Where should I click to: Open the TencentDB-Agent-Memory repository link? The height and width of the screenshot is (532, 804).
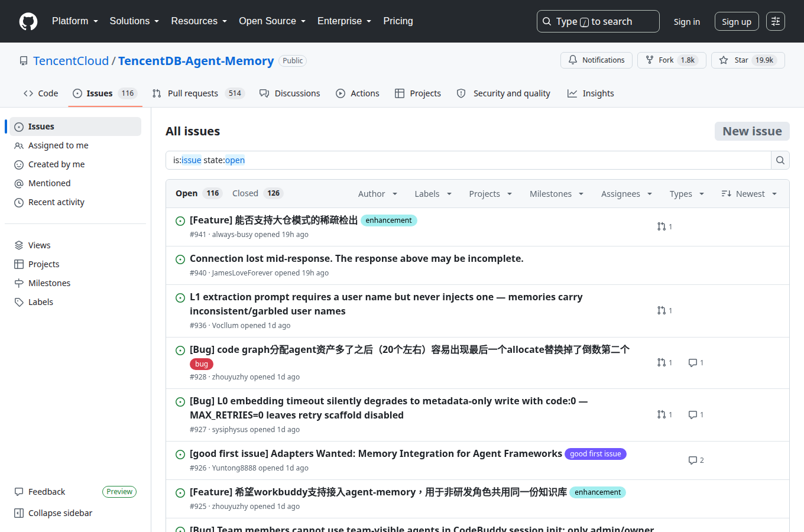click(196, 61)
